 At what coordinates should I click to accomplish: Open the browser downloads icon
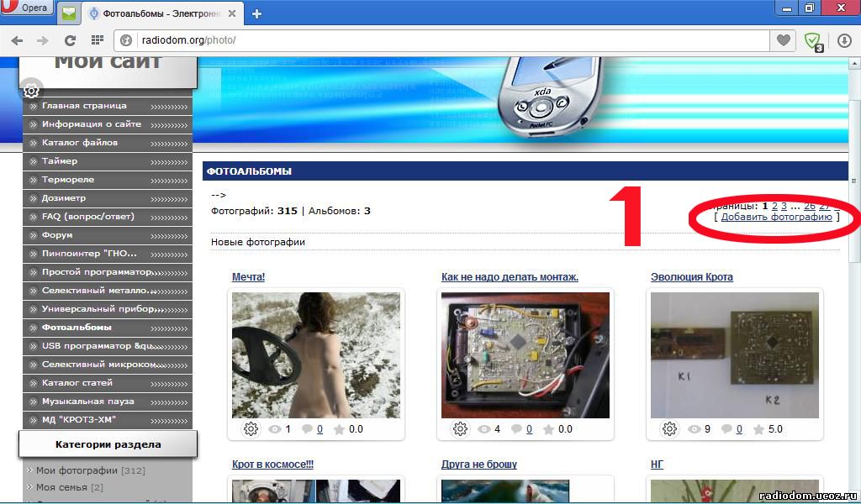[x=844, y=40]
